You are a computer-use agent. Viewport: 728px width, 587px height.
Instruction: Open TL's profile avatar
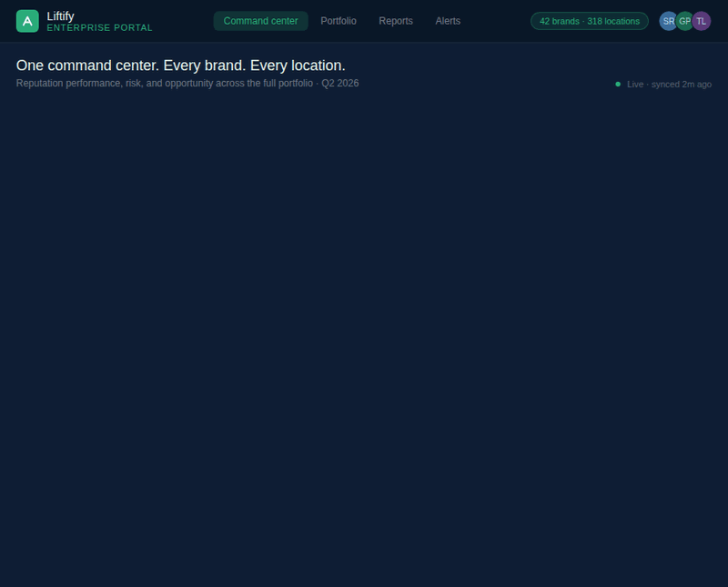click(701, 20)
